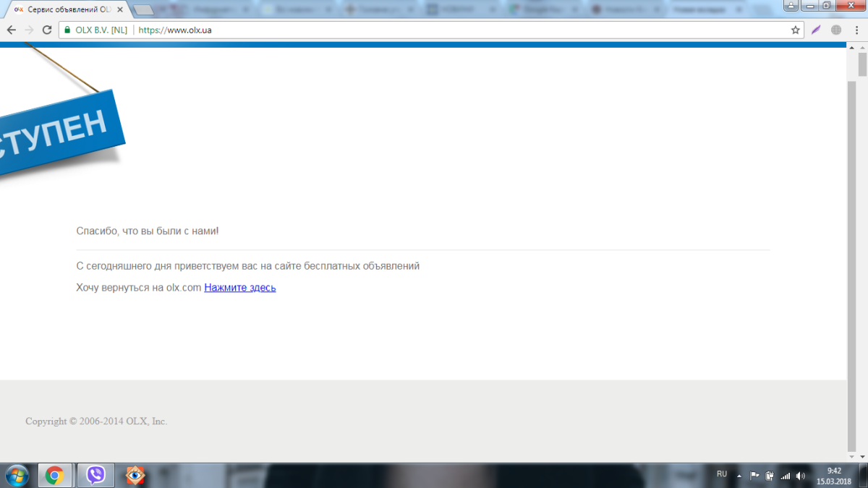Image resolution: width=868 pixels, height=488 pixels.
Task: Switch the RU input language indicator
Action: pos(721,474)
